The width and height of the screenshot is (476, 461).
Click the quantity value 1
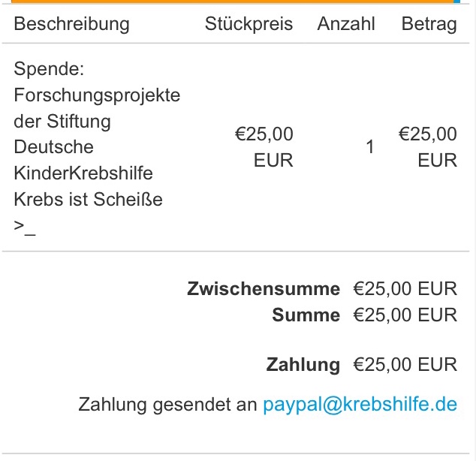(369, 147)
